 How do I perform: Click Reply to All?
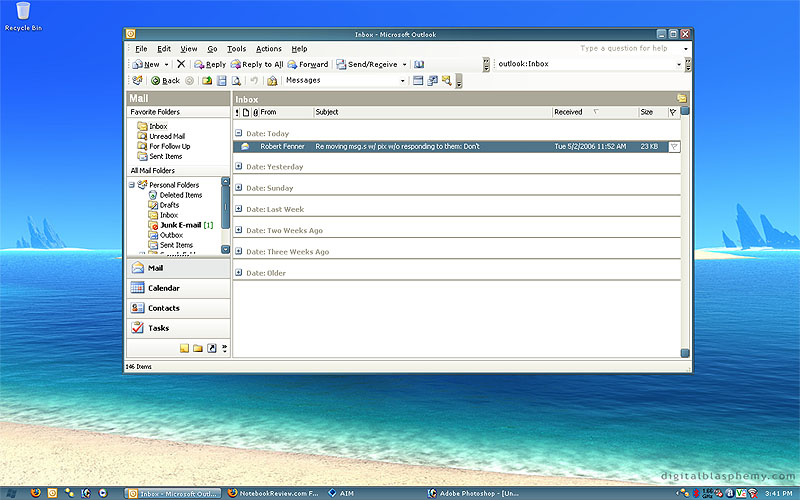coord(257,64)
